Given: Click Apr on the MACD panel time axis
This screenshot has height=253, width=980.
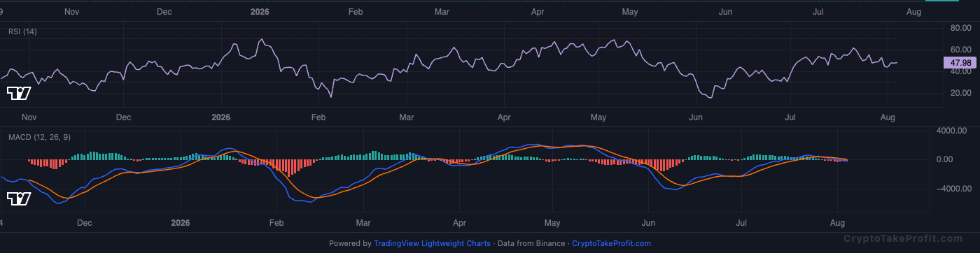Looking at the screenshot, I should pos(459,223).
